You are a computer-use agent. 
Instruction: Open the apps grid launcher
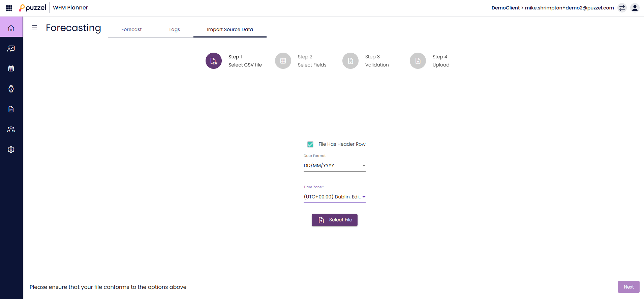[x=9, y=8]
